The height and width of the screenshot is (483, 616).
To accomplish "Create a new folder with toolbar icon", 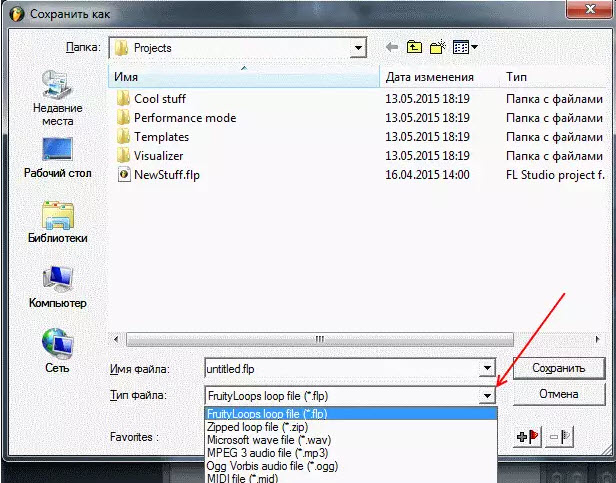I will click(x=437, y=47).
